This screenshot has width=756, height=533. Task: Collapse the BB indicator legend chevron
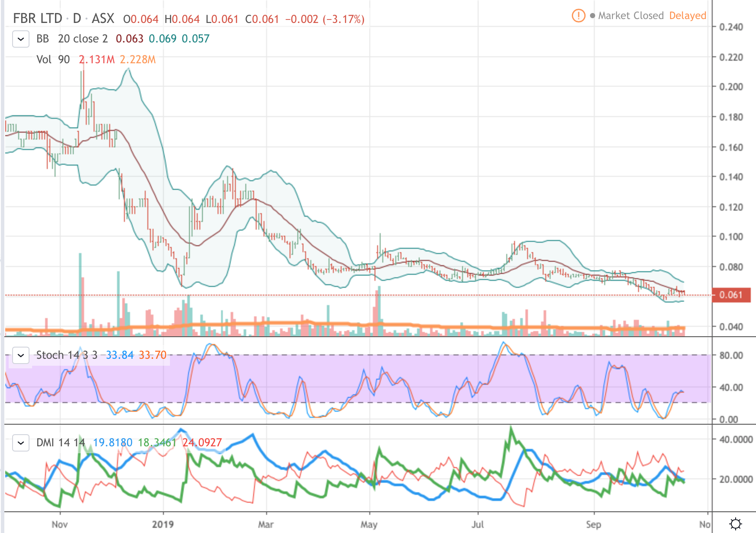coord(20,39)
